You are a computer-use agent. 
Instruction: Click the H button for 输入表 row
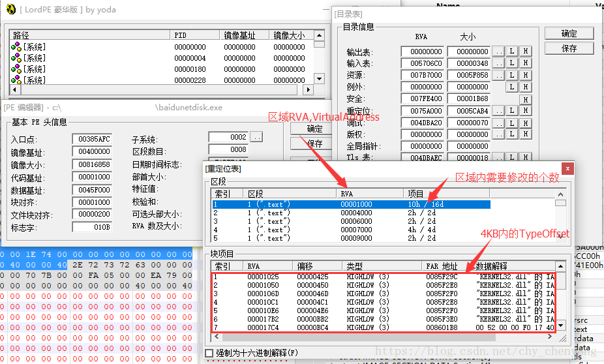click(x=526, y=63)
